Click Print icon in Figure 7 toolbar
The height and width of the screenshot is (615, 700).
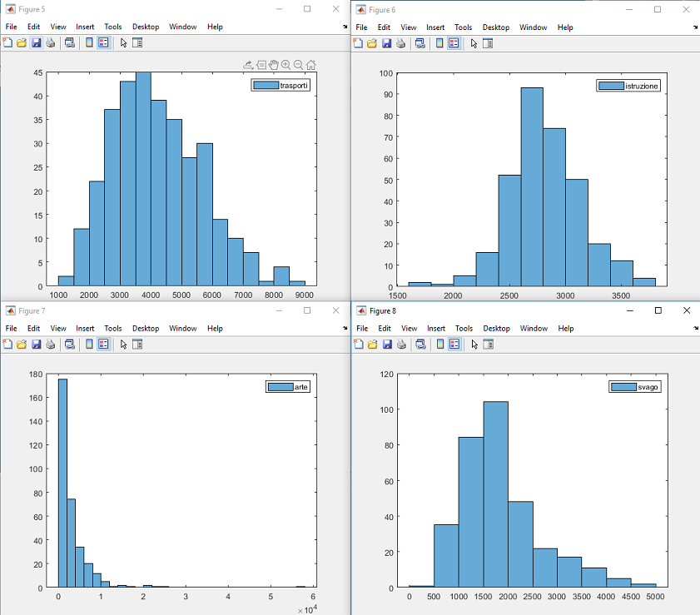pos(51,344)
